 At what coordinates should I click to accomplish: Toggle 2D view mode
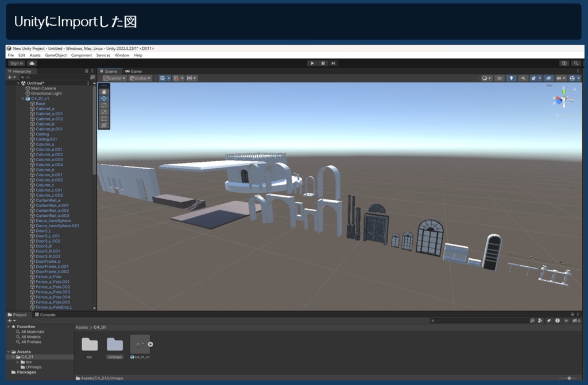[499, 78]
